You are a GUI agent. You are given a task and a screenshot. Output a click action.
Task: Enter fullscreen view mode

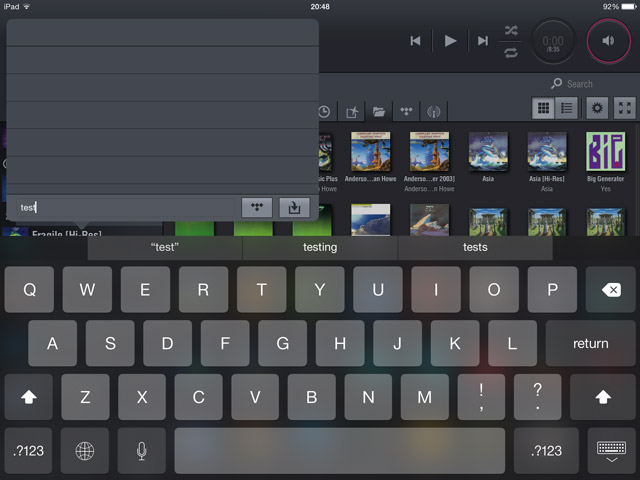click(624, 108)
